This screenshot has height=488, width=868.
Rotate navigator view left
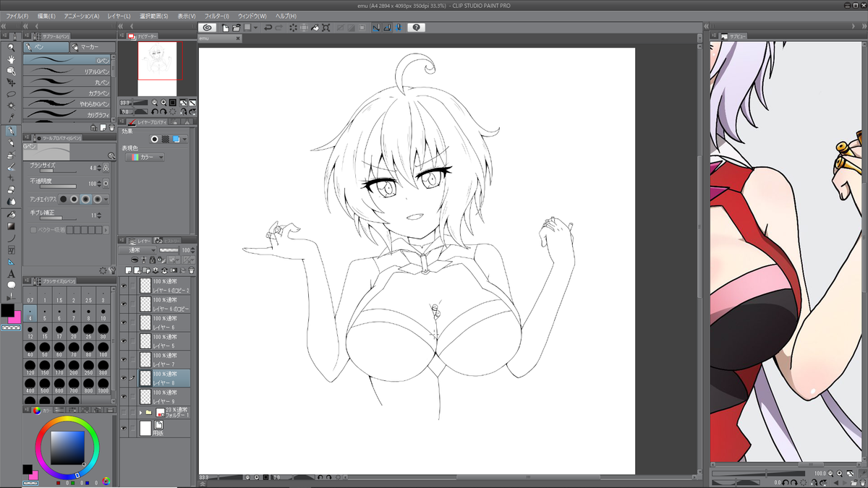click(x=155, y=111)
